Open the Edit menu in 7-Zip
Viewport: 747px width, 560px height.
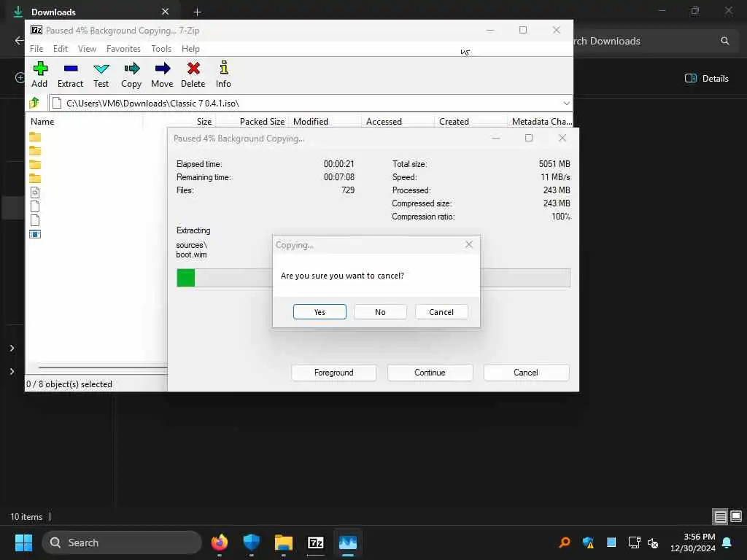click(x=61, y=49)
